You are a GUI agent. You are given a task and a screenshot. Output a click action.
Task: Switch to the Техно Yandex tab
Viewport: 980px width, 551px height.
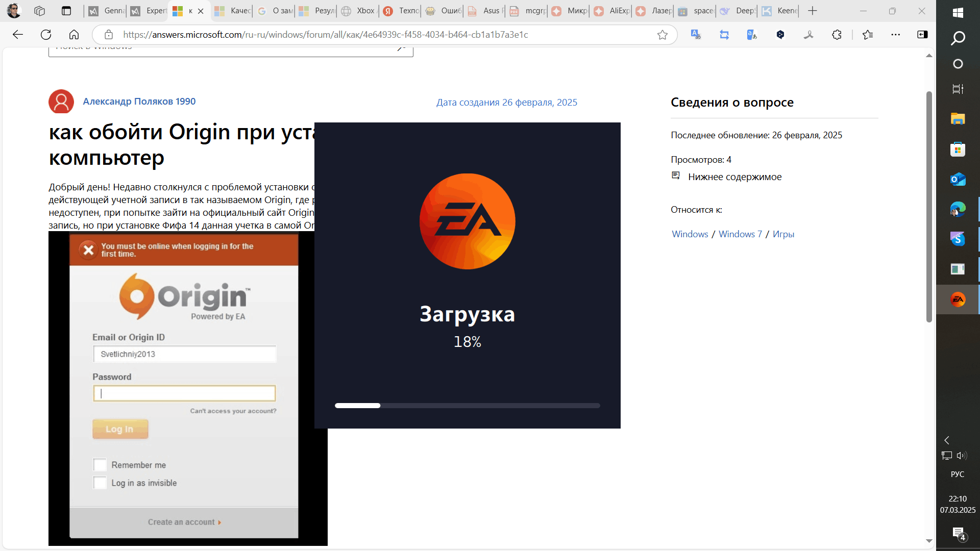coord(400,11)
